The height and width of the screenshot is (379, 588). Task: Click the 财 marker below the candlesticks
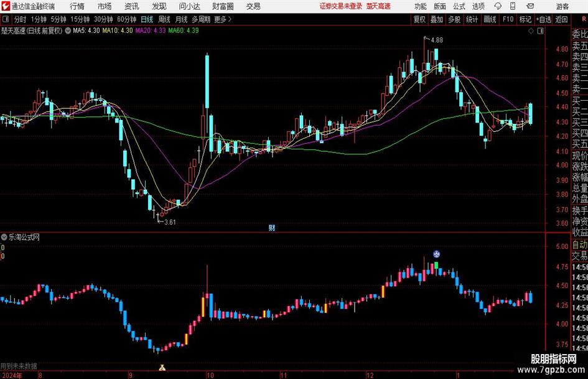coord(272,227)
